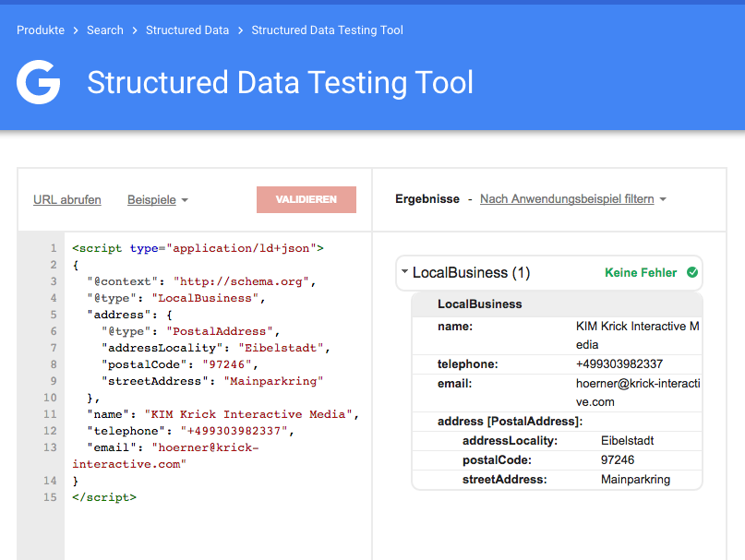Open the URL abrufen link
Viewport: 745px width, 560px height.
67,200
